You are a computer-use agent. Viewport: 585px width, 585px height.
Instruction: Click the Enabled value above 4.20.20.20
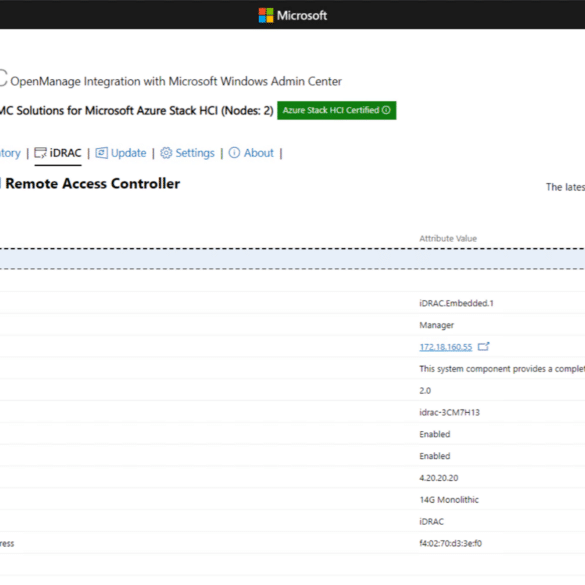tap(435, 456)
